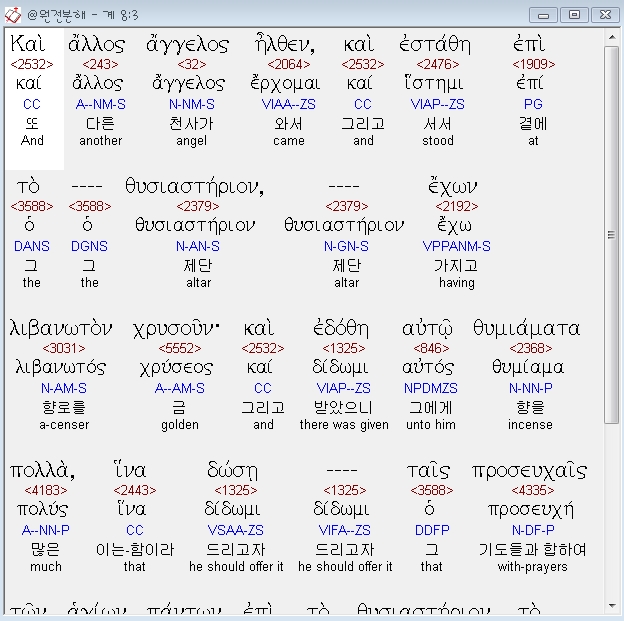Click the English gloss 'incense'
Image resolution: width=624 pixels, height=621 pixels.
(530, 425)
